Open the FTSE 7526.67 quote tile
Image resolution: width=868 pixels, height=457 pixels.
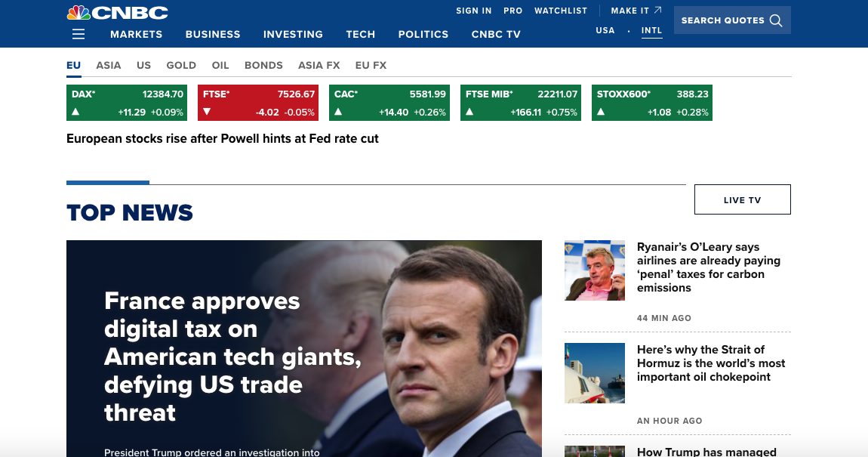coord(258,103)
